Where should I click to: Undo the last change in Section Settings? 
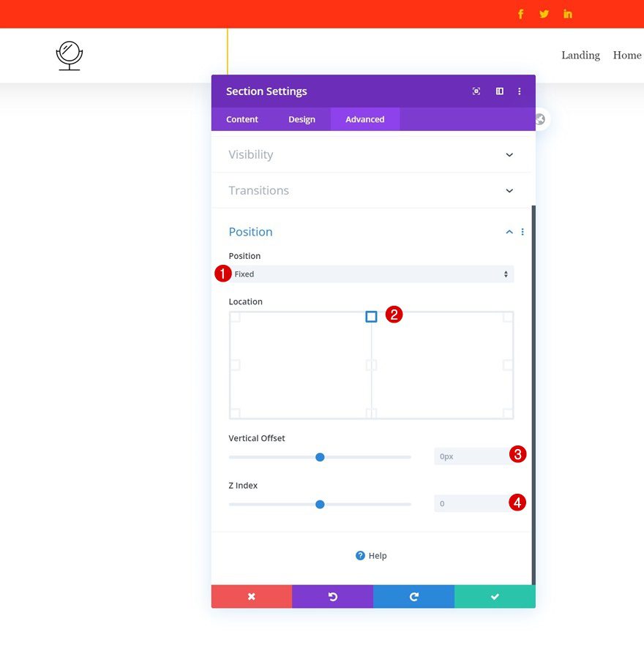click(x=332, y=596)
